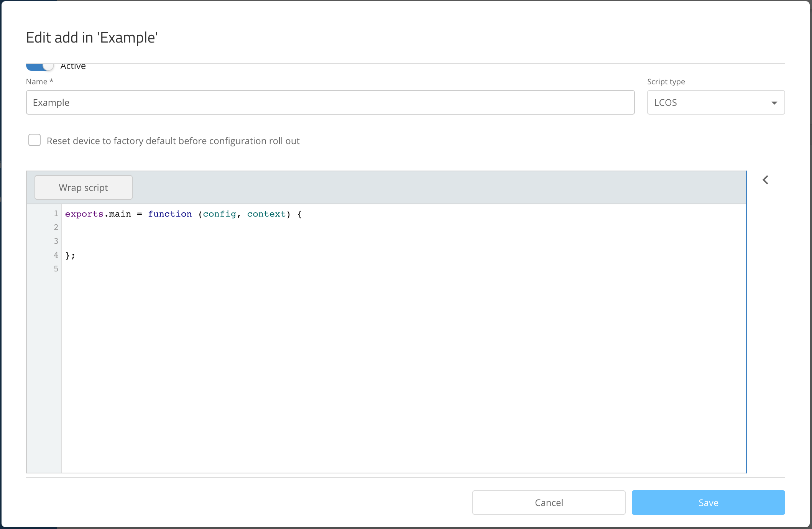The width and height of the screenshot is (812, 529).
Task: Select line number 5 in the gutter
Action: point(56,269)
